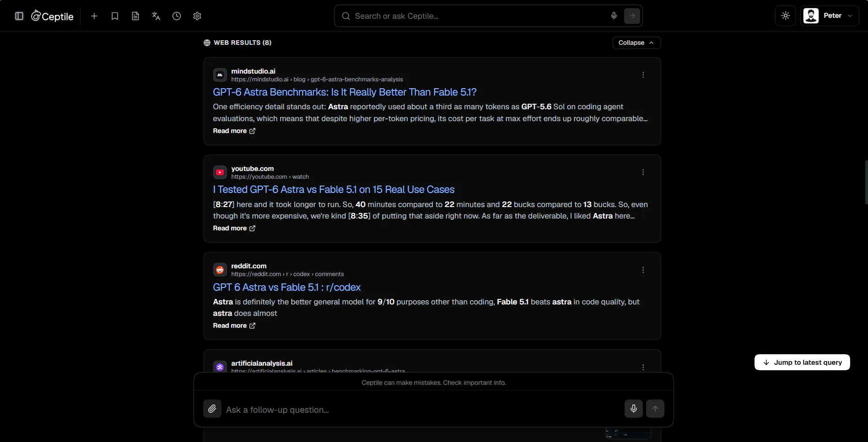Click Read more on youtube.com result
The image size is (868, 442).
point(234,228)
